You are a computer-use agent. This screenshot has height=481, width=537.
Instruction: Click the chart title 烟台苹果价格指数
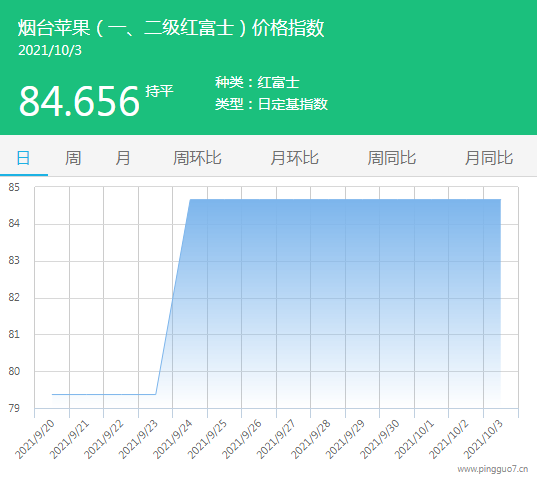click(171, 27)
